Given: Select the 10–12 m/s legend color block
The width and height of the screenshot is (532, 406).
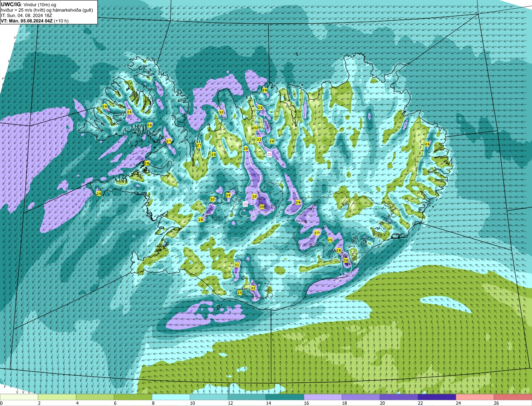Looking at the screenshot, I should [209, 397].
